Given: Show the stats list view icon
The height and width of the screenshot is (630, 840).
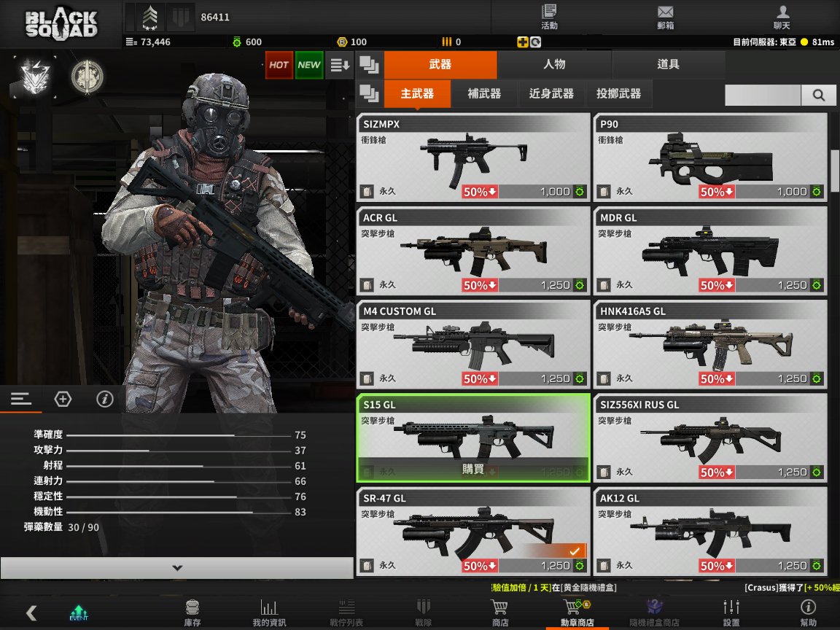Looking at the screenshot, I should coord(21,399).
